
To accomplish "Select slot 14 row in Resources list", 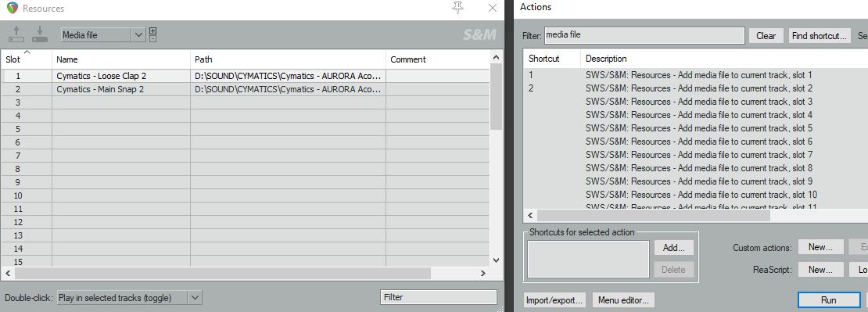I will point(246,249).
